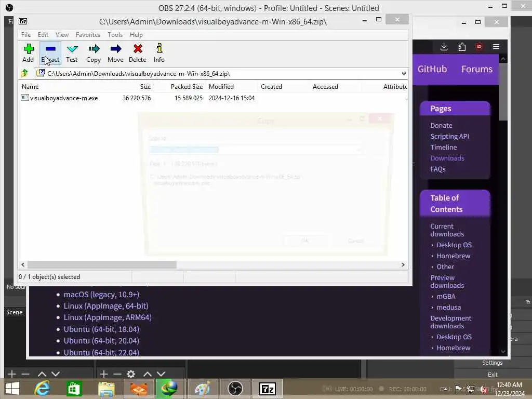Expand the 7-Zip address path dropdown
The height and width of the screenshot is (399, 532).
pyautogui.click(x=403, y=74)
